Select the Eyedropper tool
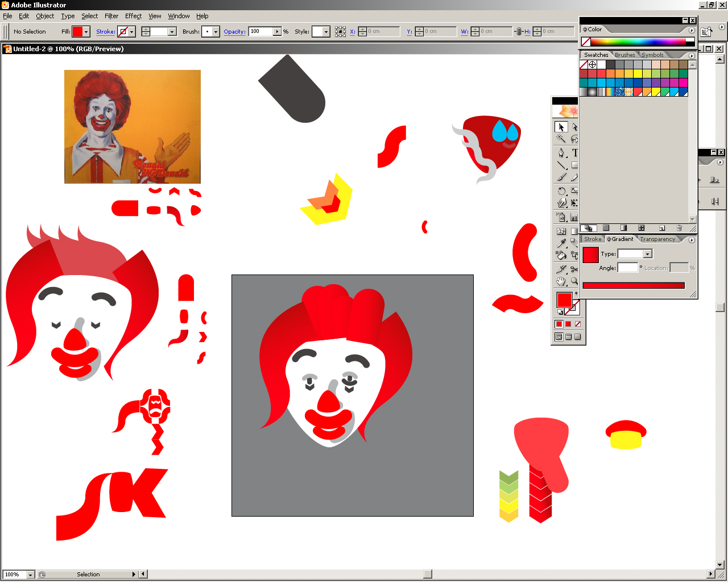Viewport: 728px width, 582px height. coord(561,243)
